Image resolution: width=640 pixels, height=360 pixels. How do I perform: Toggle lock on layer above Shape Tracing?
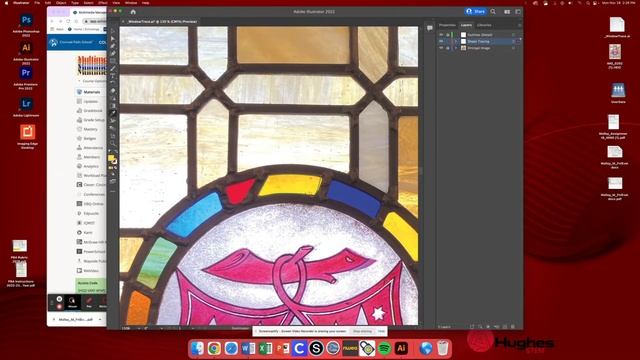447,35
